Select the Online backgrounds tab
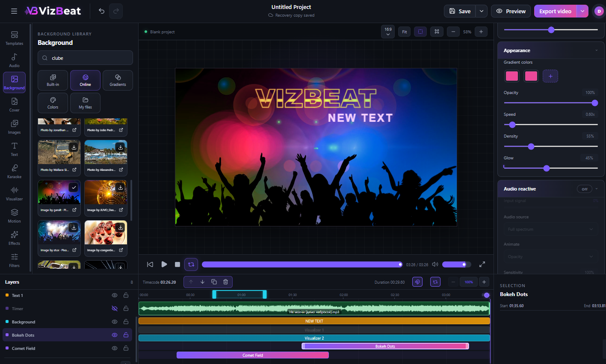The image size is (606, 364). click(x=86, y=80)
